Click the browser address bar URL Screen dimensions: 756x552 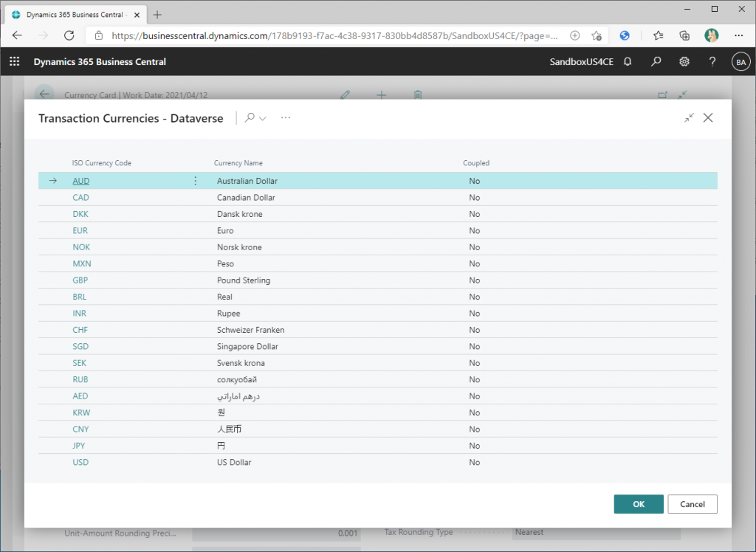coord(334,35)
